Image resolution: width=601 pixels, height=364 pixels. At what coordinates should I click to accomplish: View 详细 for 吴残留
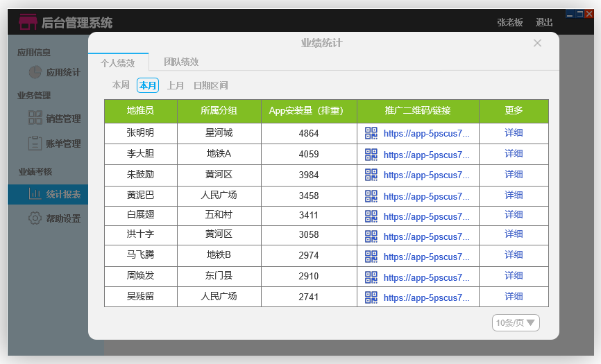tap(514, 296)
